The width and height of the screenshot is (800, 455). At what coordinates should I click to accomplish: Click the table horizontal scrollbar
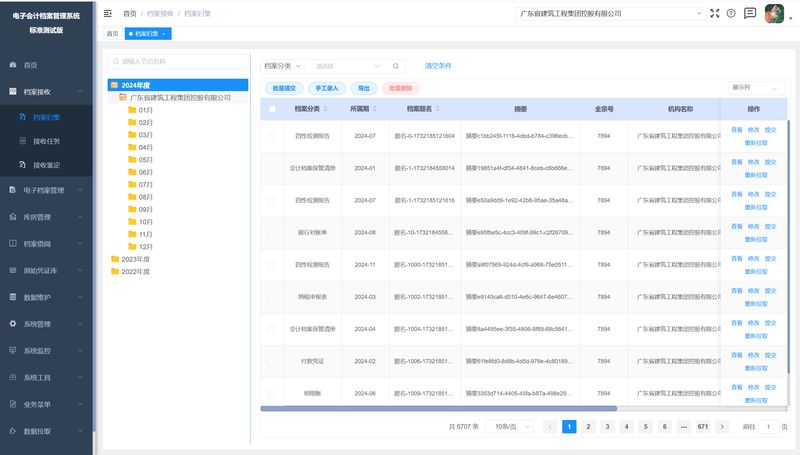[439, 409]
